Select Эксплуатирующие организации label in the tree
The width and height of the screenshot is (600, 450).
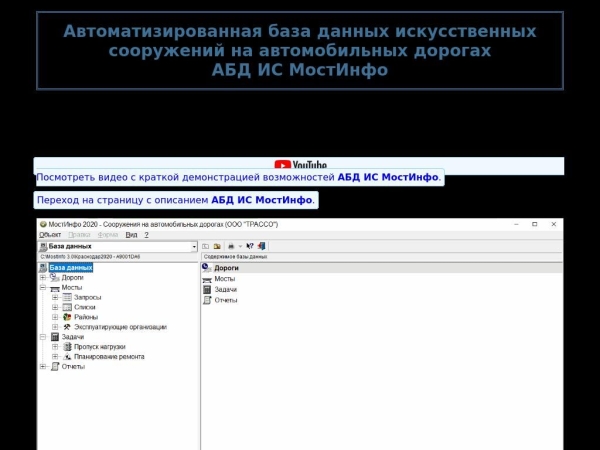[x=120, y=327]
